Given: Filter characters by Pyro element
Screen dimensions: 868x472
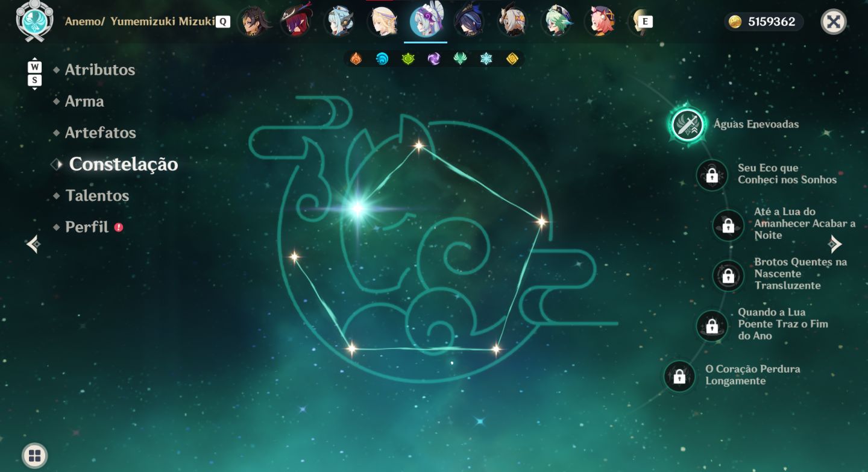Looking at the screenshot, I should click(x=356, y=58).
